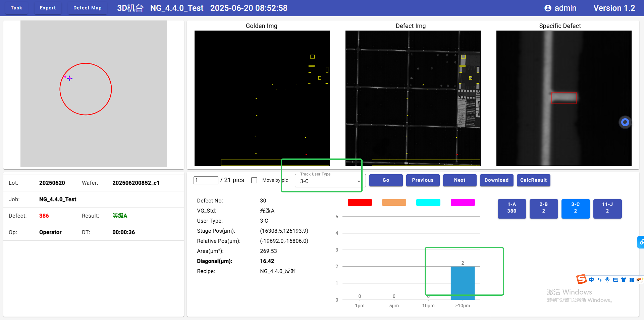Click the 1μm axis label
The width and height of the screenshot is (644, 320).
pyautogui.click(x=360, y=306)
